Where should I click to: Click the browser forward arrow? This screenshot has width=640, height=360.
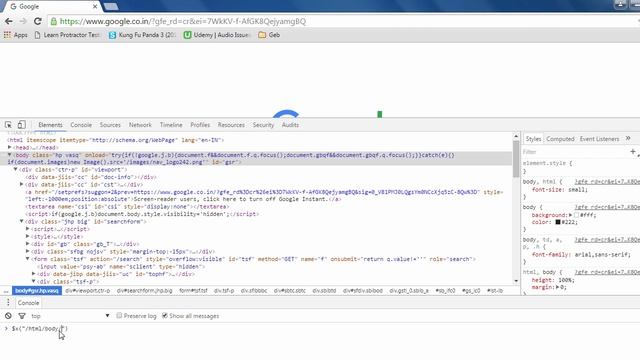tap(23, 21)
